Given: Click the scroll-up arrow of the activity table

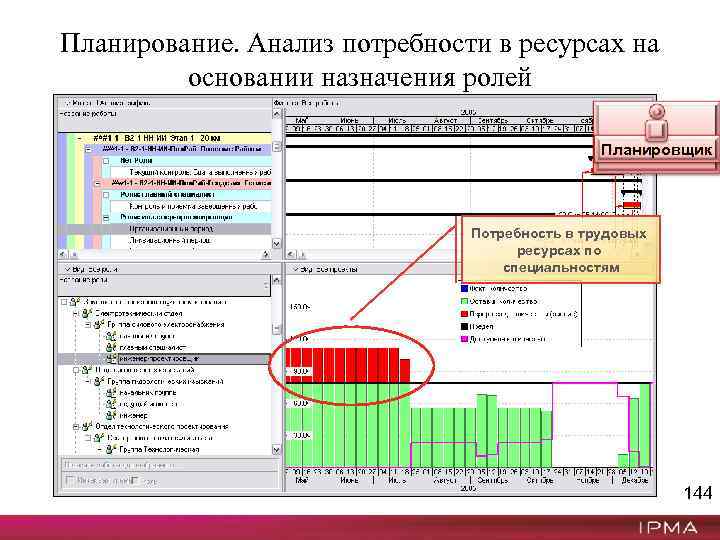Looking at the screenshot, I should tap(276, 114).
